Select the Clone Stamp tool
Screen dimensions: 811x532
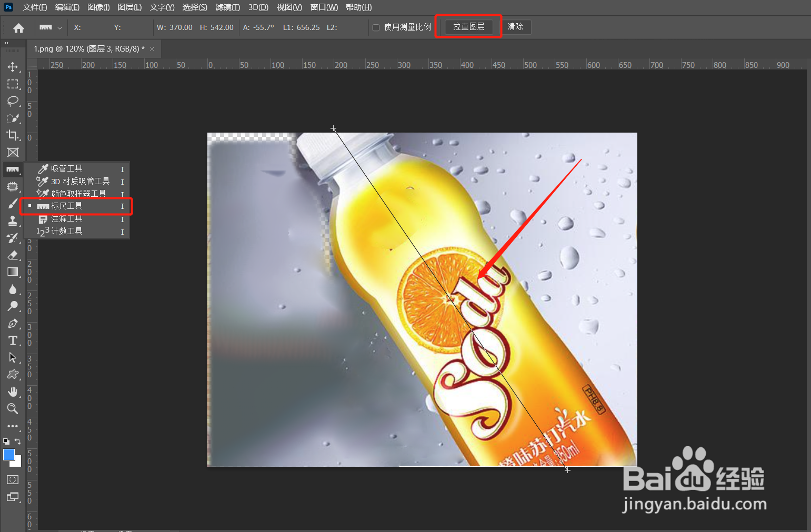click(x=13, y=221)
